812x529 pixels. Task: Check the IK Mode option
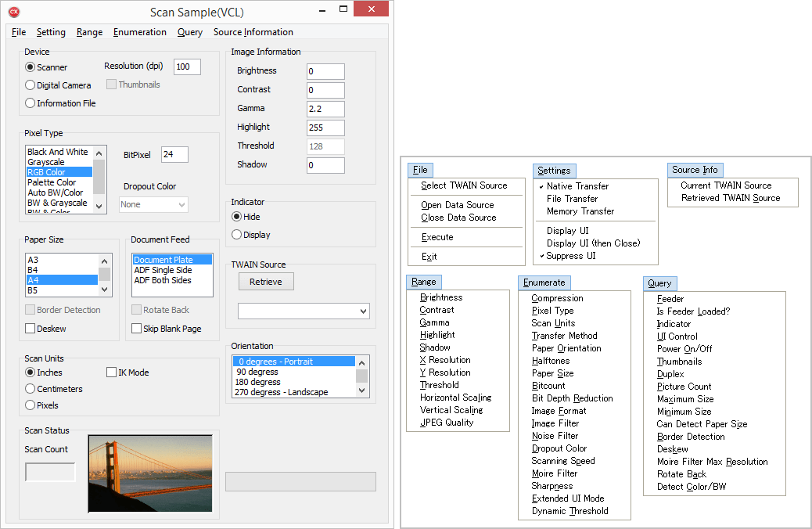[111, 372]
